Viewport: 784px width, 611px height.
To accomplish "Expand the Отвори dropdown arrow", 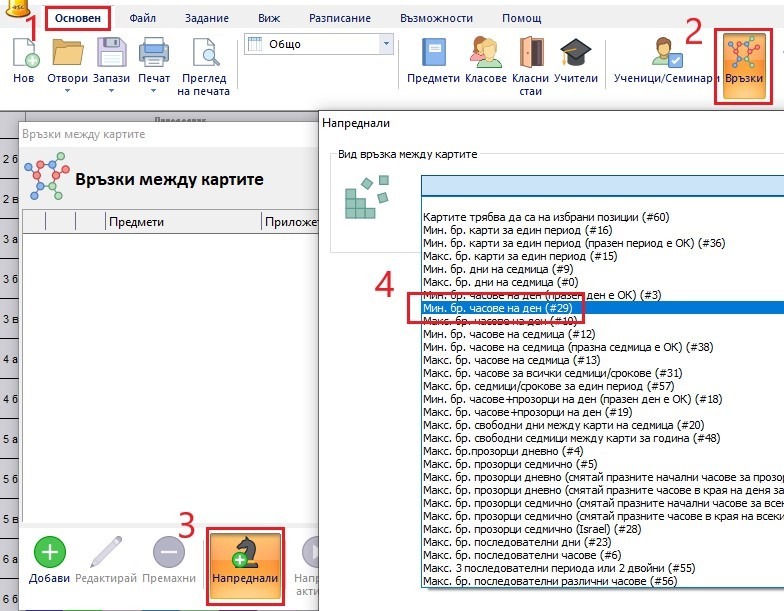I will point(68,91).
